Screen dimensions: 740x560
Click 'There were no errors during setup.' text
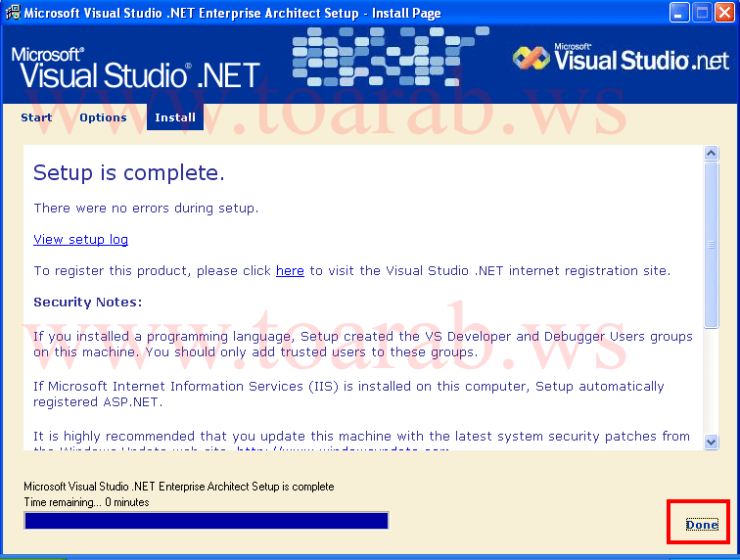(x=146, y=209)
